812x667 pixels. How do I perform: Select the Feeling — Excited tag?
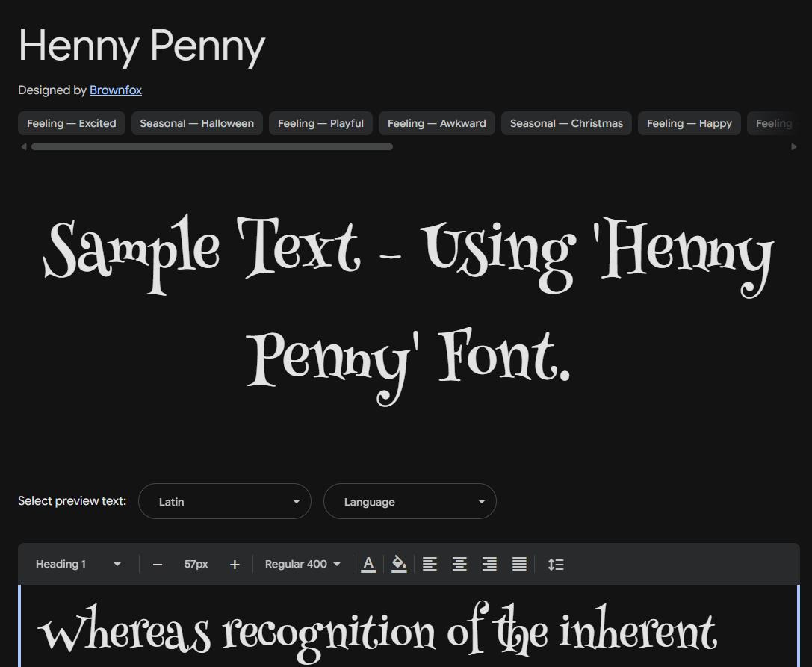pyautogui.click(x=72, y=123)
